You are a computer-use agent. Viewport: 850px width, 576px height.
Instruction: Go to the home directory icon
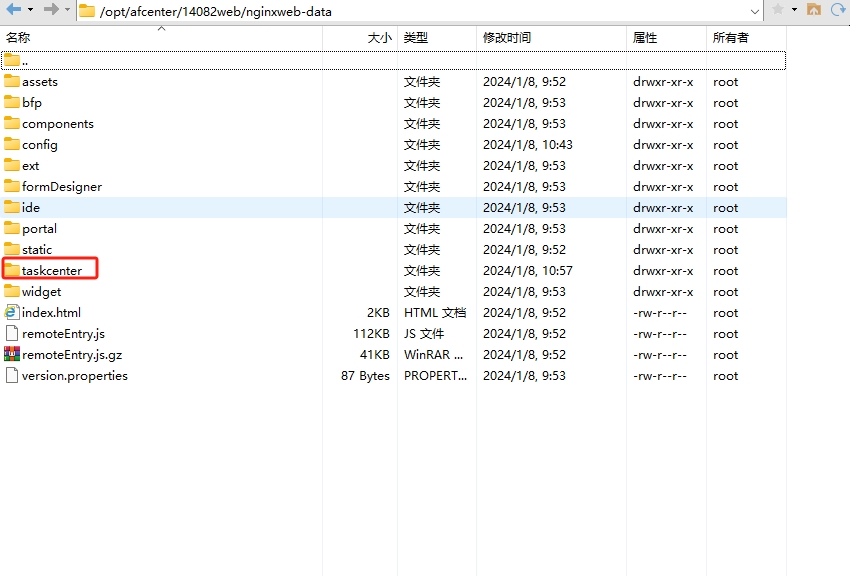(x=814, y=10)
